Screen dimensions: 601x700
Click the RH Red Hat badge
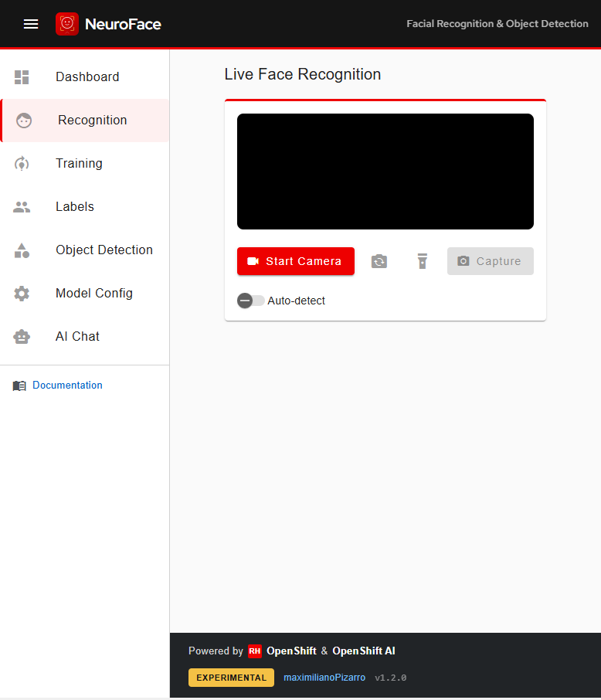pos(254,651)
